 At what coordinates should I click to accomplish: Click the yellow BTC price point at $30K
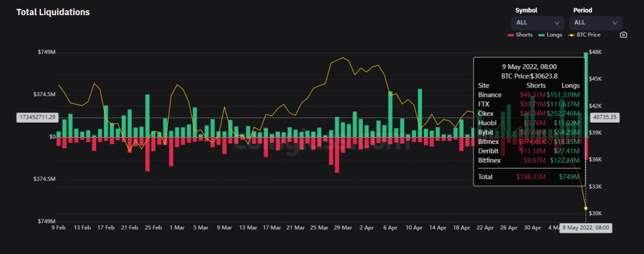[x=586, y=208]
